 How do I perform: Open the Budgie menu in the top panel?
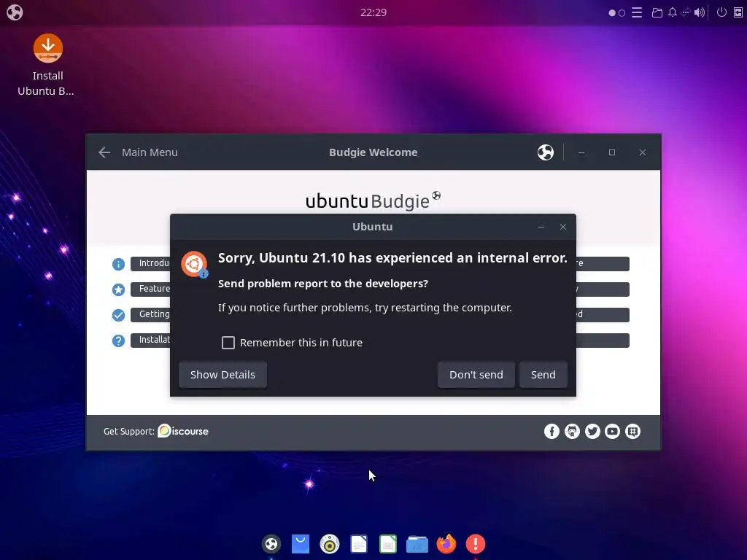click(x=15, y=12)
